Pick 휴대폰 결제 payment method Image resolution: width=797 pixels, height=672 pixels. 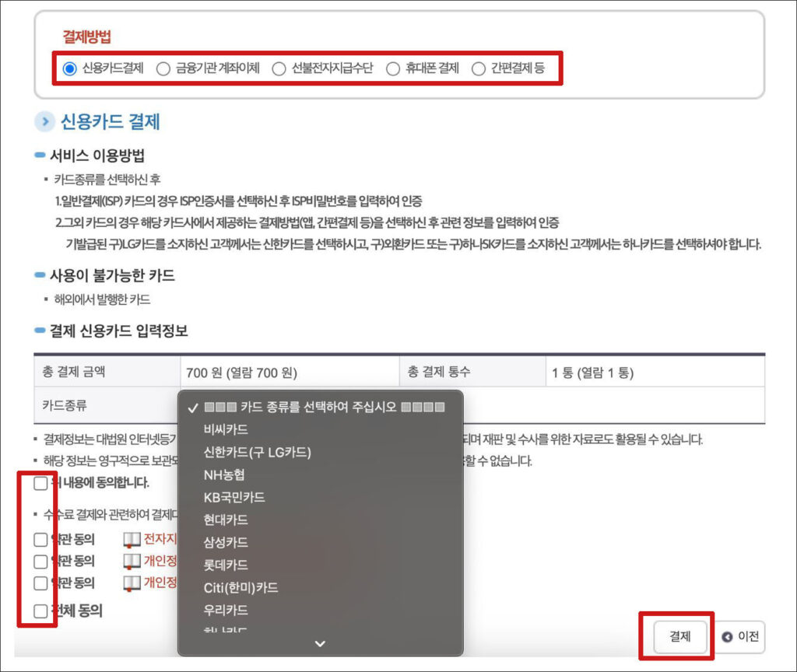click(x=393, y=68)
